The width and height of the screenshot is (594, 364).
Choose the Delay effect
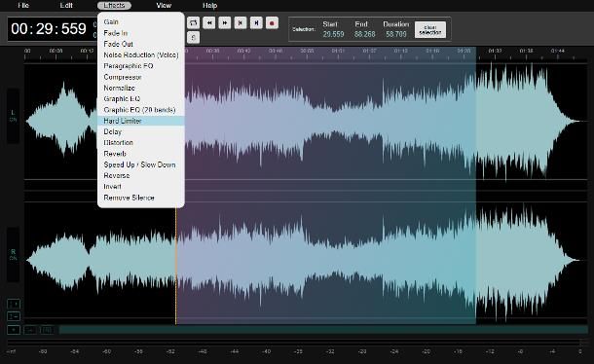(x=141, y=131)
